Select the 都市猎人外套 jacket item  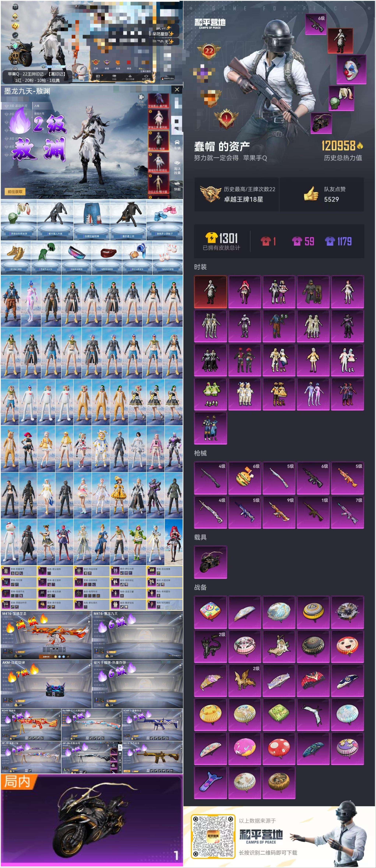55,220
